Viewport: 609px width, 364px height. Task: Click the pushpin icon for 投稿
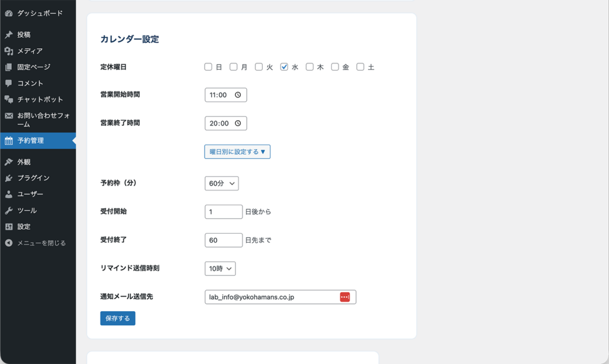tap(8, 35)
